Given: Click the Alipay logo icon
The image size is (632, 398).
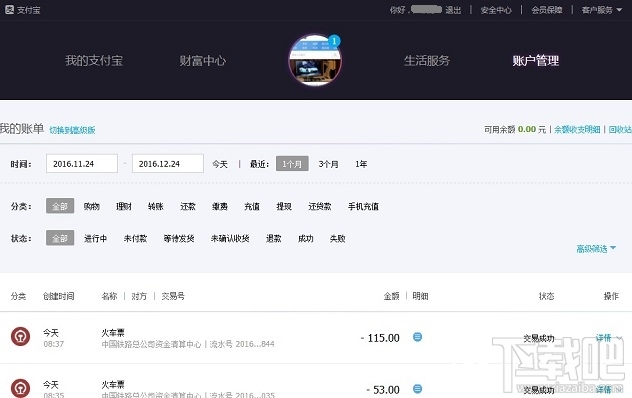Looking at the screenshot, I should coord(9,10).
